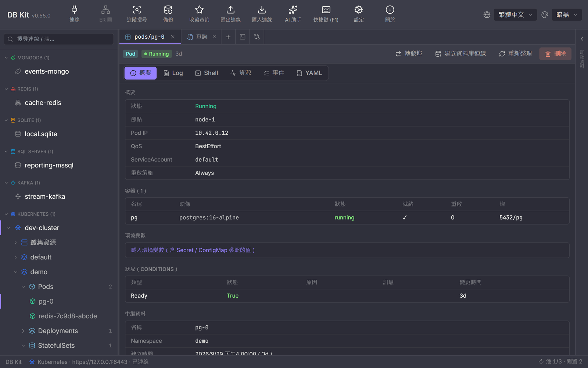Switch to the 資源 tab
588x368 pixels.
click(x=241, y=73)
